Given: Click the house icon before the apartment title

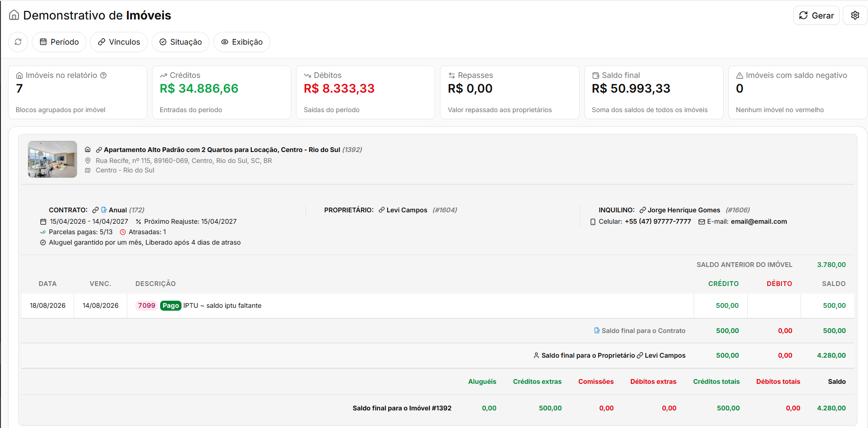Looking at the screenshot, I should [x=88, y=150].
